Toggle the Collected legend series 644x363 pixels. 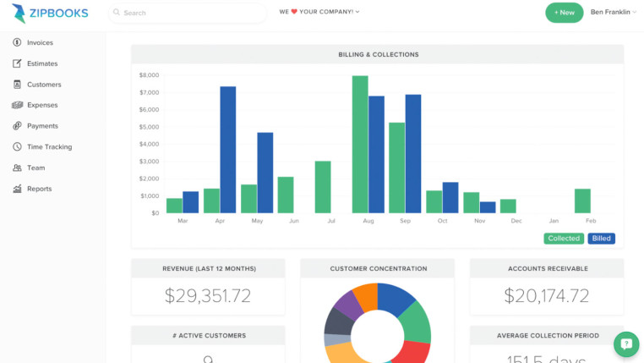point(564,239)
